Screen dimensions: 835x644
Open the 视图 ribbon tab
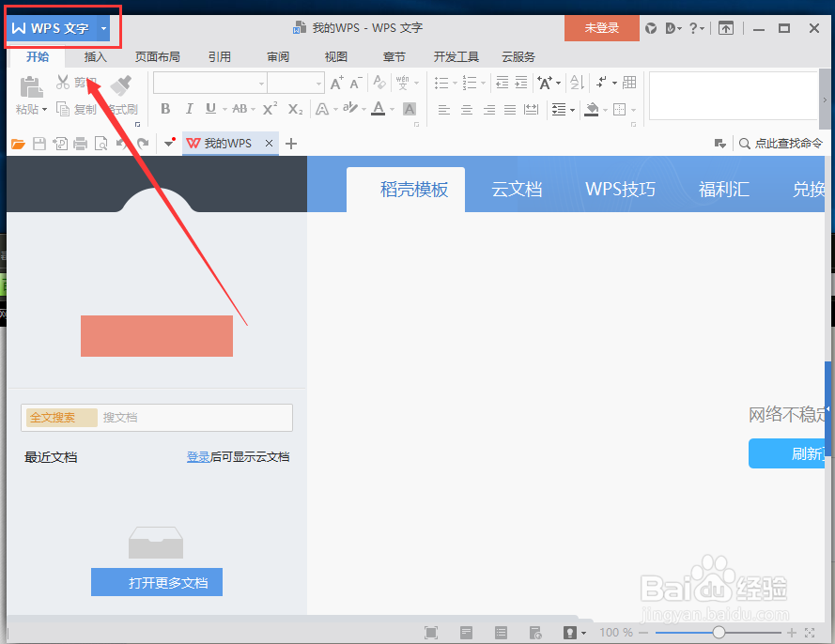tap(336, 56)
